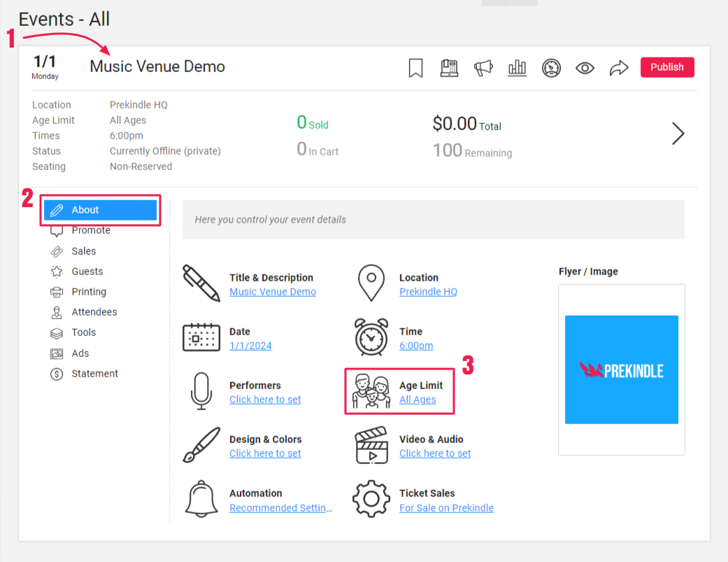728x562 pixels.
Task: Click Video & Audio 'Click here to set'
Action: 435,454
